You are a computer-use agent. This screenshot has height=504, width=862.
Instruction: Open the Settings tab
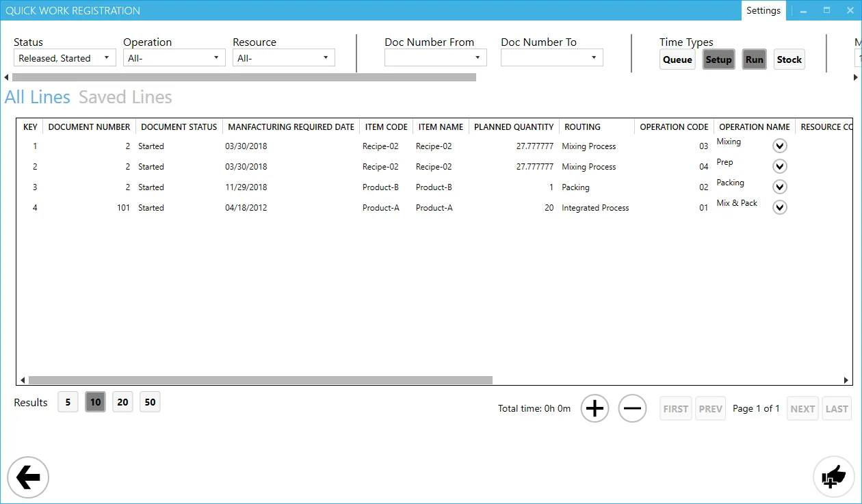click(x=763, y=10)
